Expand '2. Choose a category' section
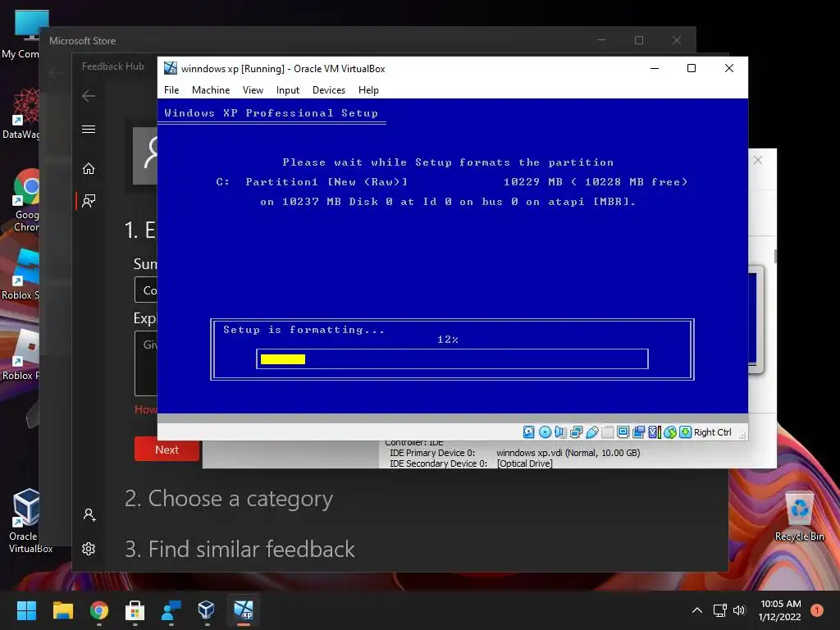The image size is (840, 630). 229,498
